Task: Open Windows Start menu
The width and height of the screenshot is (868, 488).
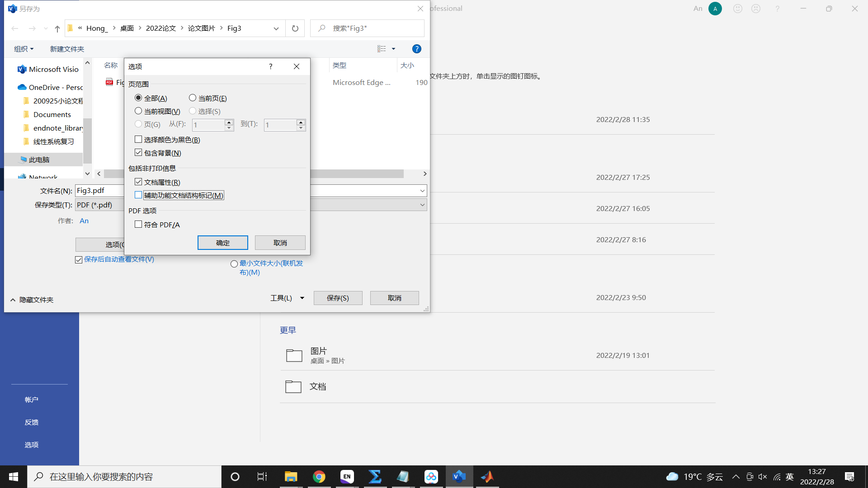Action: [x=14, y=477]
